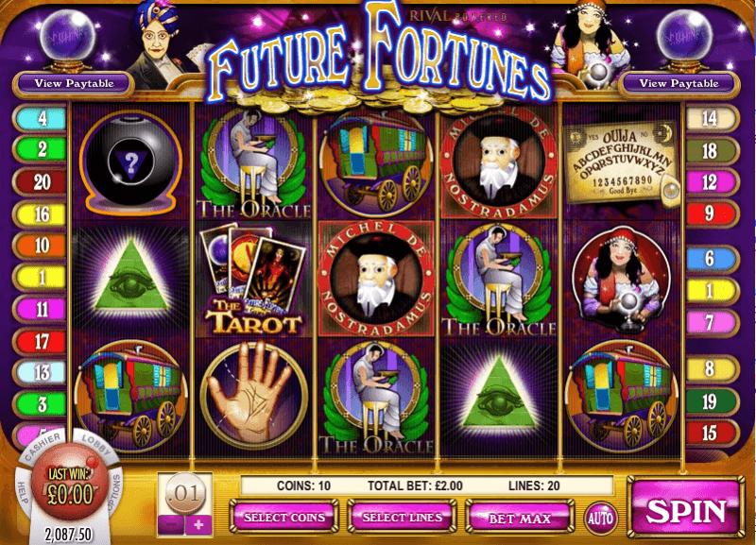The image size is (756, 545).
Task: Click the Ouija board symbol
Action: (x=622, y=163)
